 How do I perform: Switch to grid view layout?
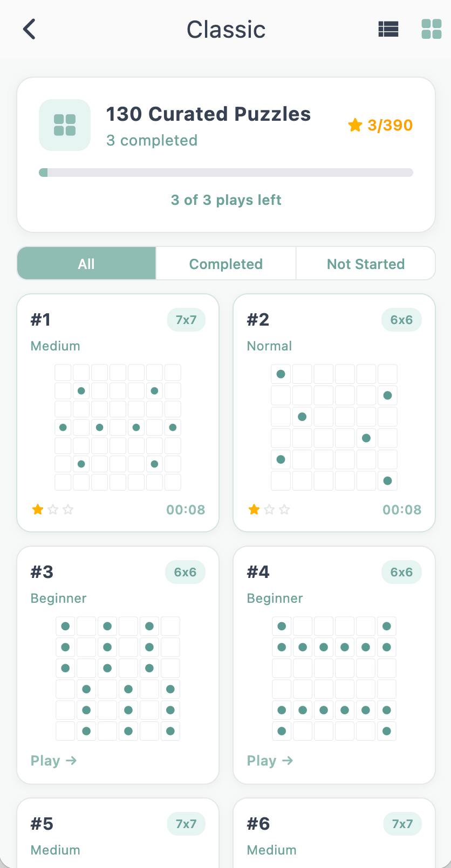(431, 29)
